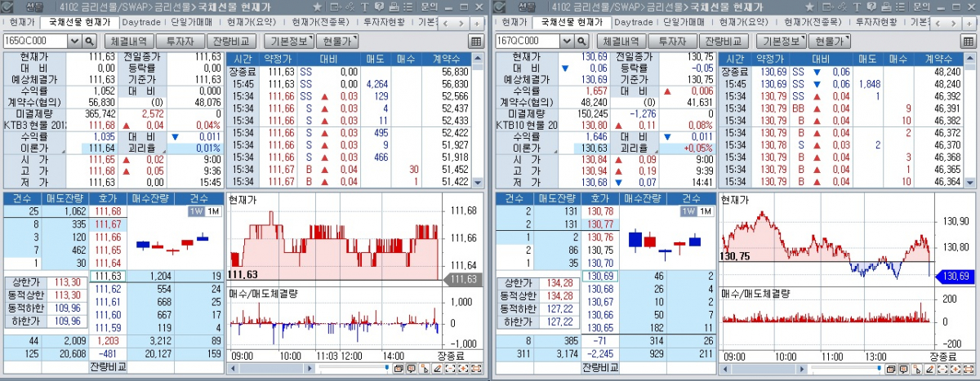Open the list menu icon in the left window title bar
The width and height of the screenshot is (980, 381).
tap(408, 7)
